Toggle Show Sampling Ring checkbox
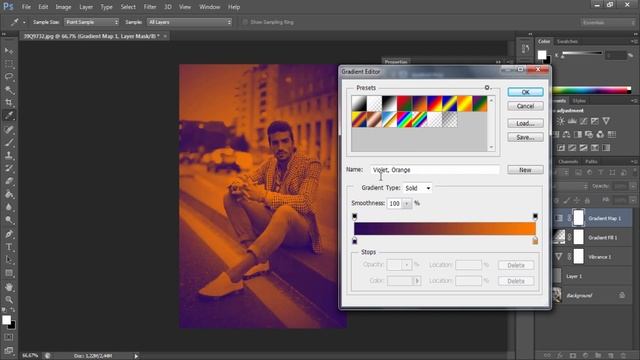640x360 pixels. tap(245, 22)
